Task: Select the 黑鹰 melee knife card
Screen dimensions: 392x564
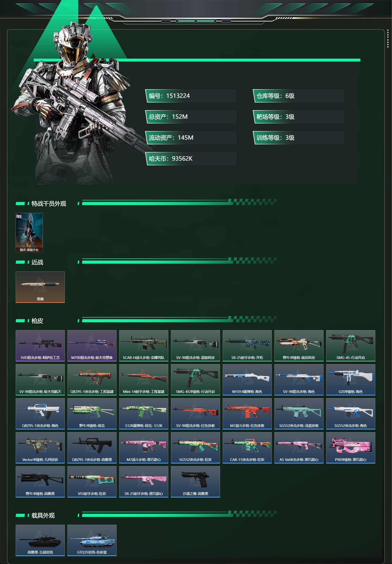Action: click(x=40, y=287)
